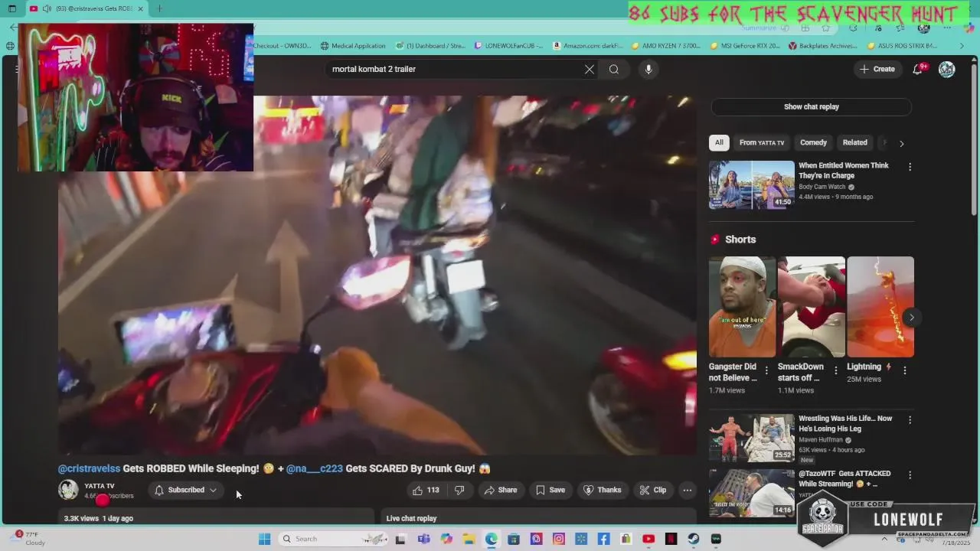Viewport: 980px width, 551px height.
Task: Open options for Lightning short
Action: tap(904, 370)
